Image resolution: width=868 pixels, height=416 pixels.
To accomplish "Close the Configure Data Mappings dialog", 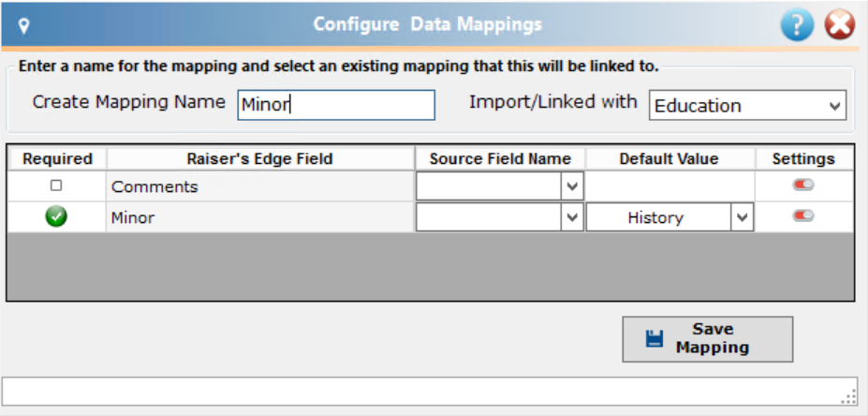I will (840, 25).
